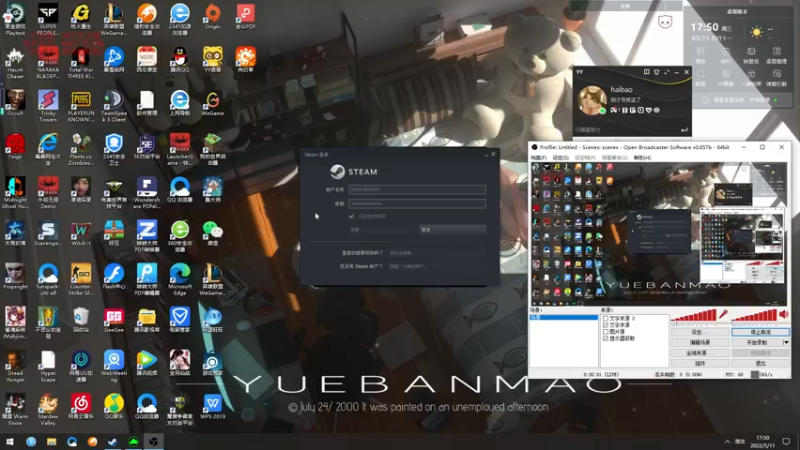Viewport: 800px width, 450px height.
Task: Open File Explorer from the taskbar
Action: [x=52, y=441]
